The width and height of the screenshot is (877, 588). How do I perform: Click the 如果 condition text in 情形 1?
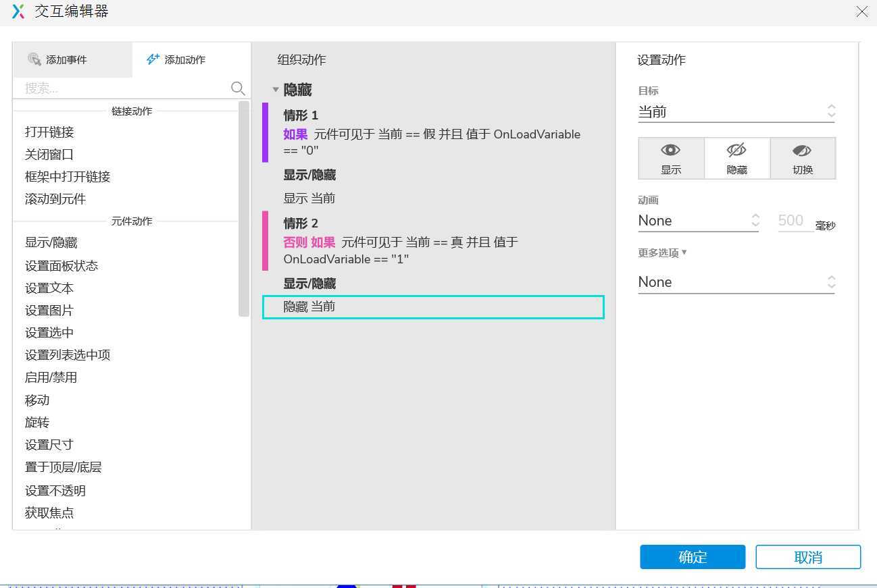point(295,134)
